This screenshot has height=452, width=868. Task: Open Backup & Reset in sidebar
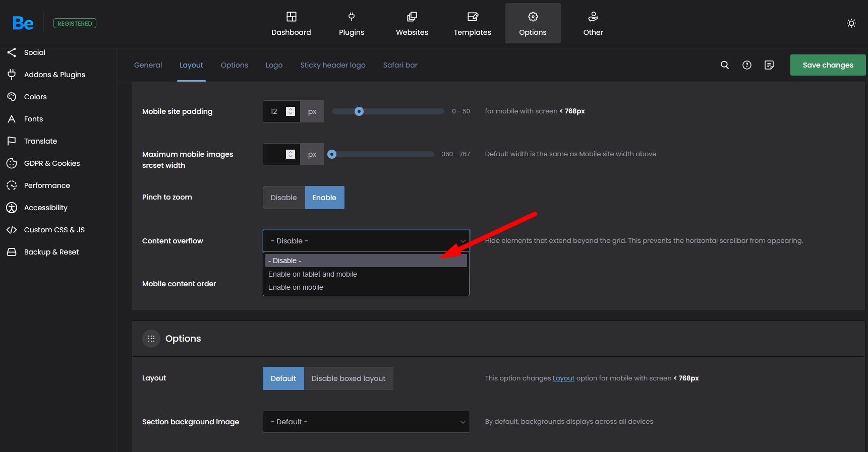[x=51, y=252]
